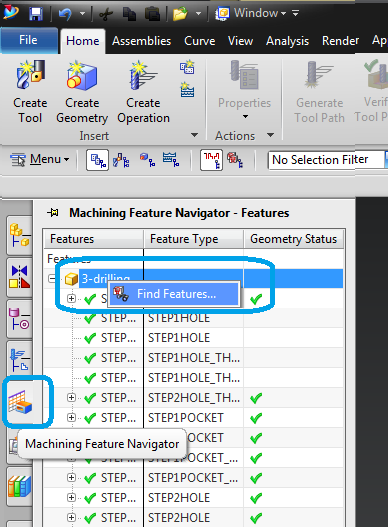
Task: Open the Properties dropdown
Action: tap(244, 91)
